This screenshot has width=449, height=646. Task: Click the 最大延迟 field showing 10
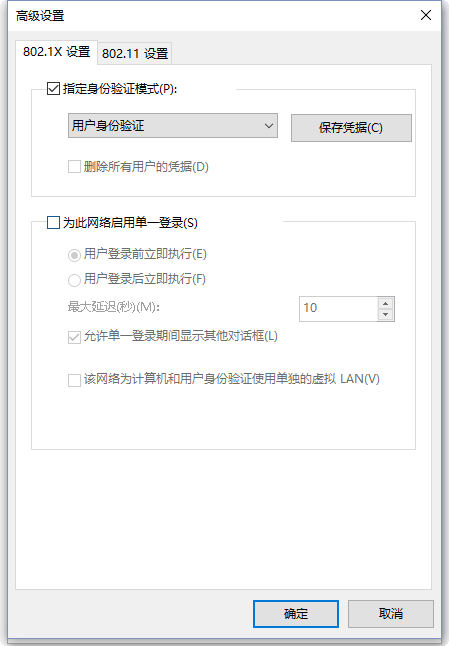(338, 309)
